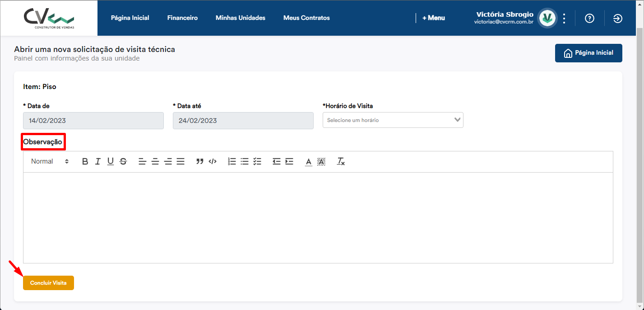The width and height of the screenshot is (644, 310).
Task: Click the user avatar icon
Action: tap(548, 18)
